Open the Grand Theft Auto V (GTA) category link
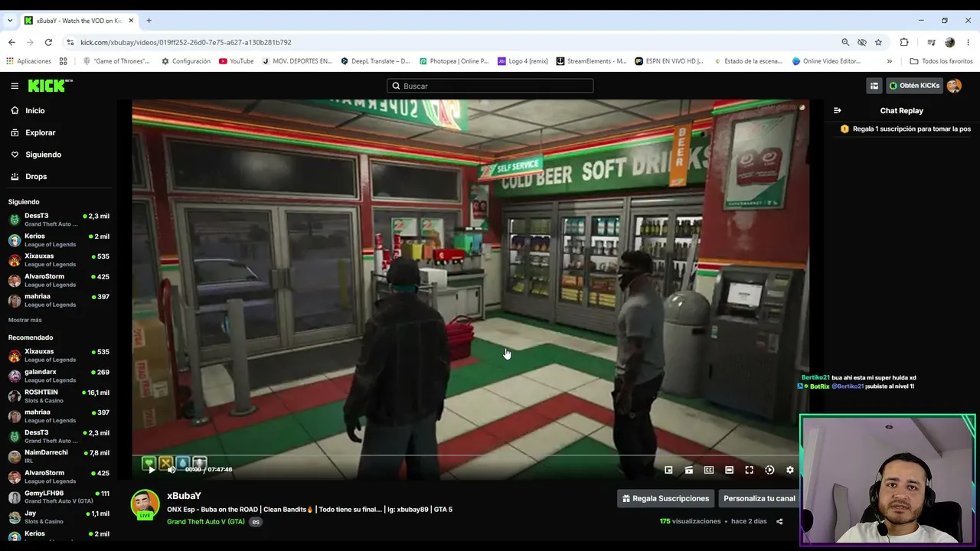Screen dimensions: 980x551 pos(206,522)
